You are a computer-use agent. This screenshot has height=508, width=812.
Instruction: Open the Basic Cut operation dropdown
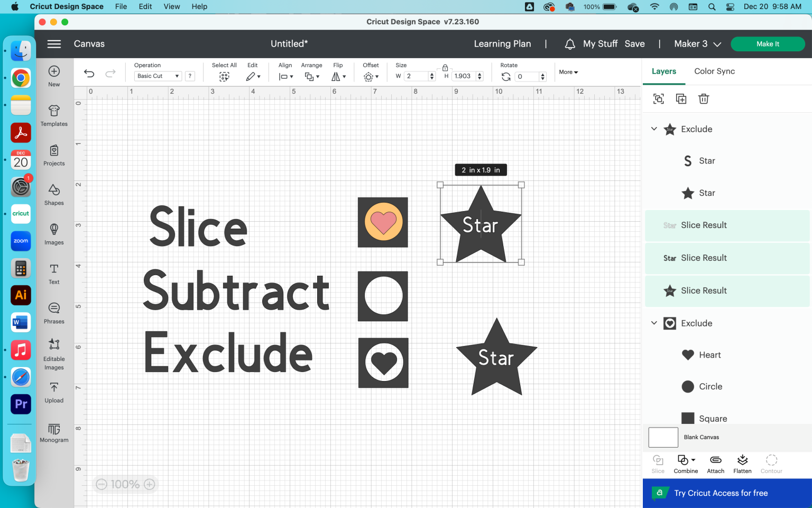158,76
